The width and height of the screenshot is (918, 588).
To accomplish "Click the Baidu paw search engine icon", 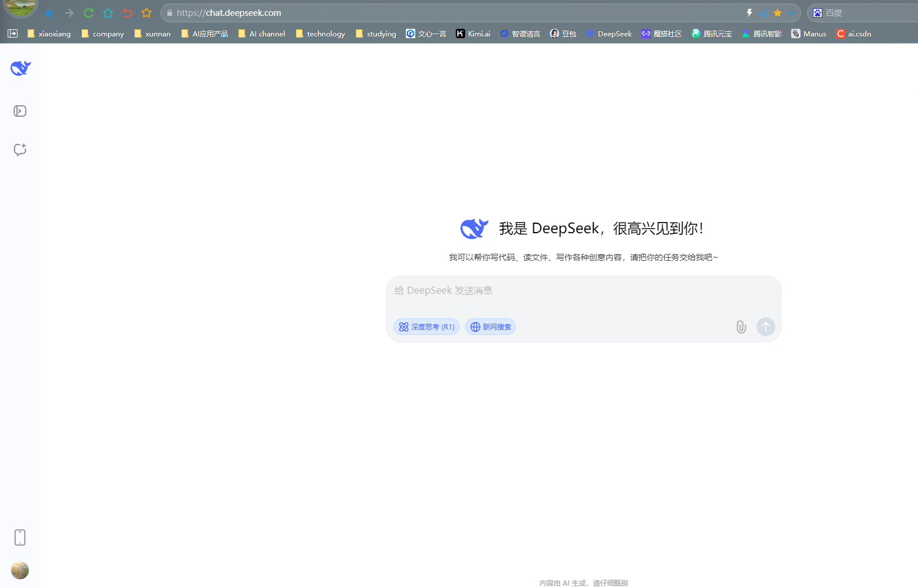I will (818, 13).
